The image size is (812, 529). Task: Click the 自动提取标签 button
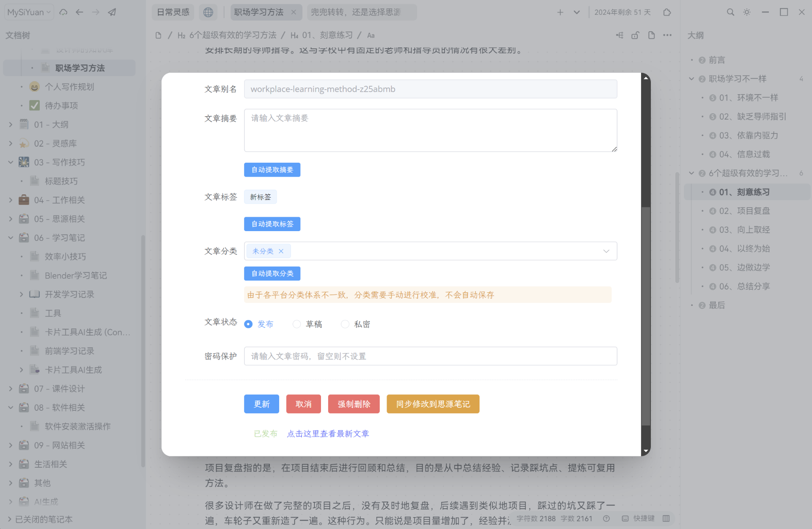click(272, 224)
